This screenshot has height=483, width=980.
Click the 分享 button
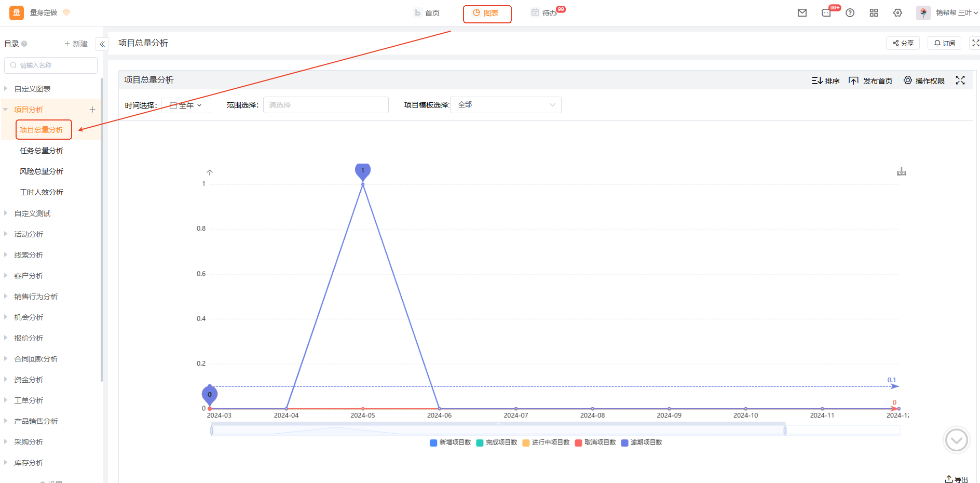pos(903,43)
